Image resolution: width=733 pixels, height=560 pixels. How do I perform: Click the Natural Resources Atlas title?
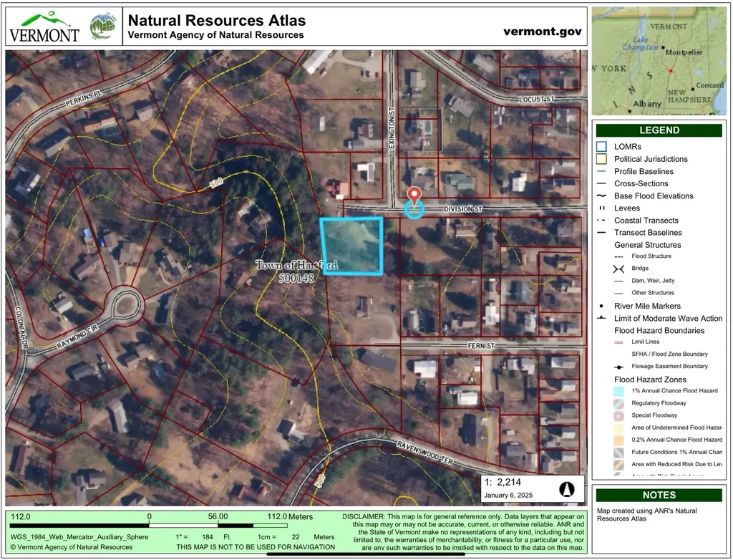point(216,21)
